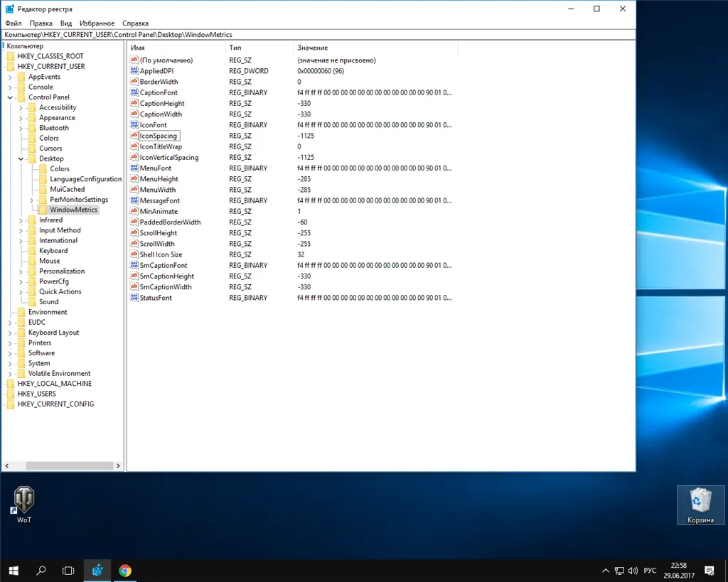Open the Правка menu
This screenshot has width=728, height=582.
41,23
